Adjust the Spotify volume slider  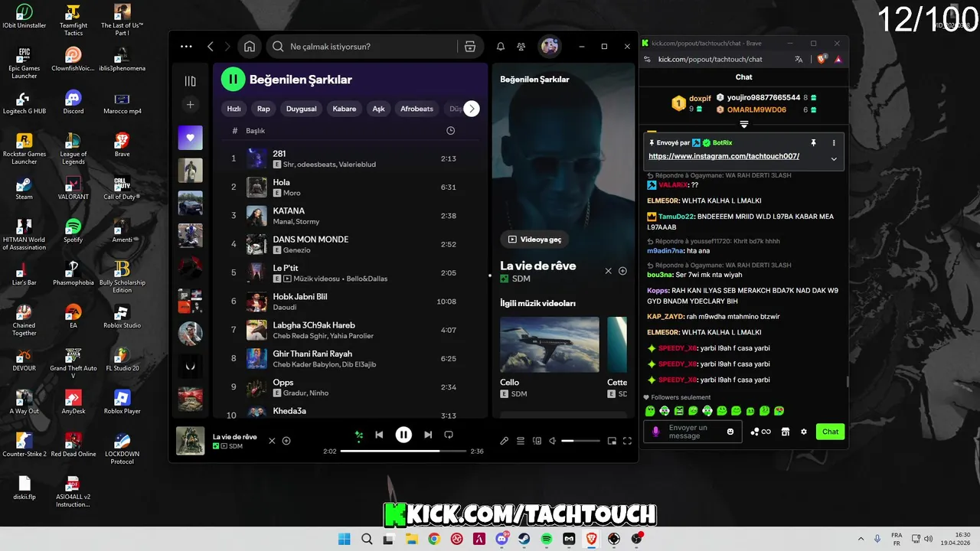pos(580,441)
